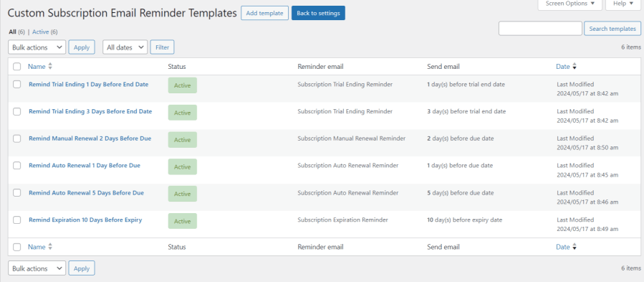Click the Add template button
This screenshot has width=644, height=282.
(x=265, y=13)
